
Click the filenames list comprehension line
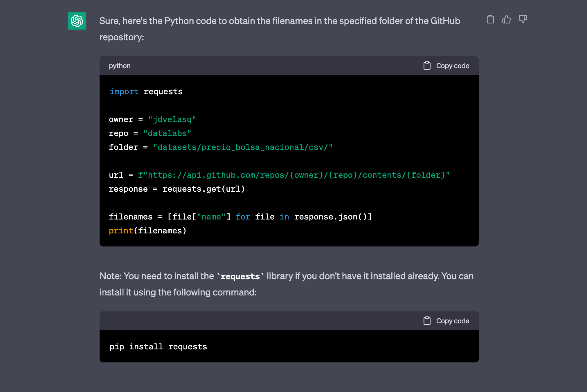point(240,217)
